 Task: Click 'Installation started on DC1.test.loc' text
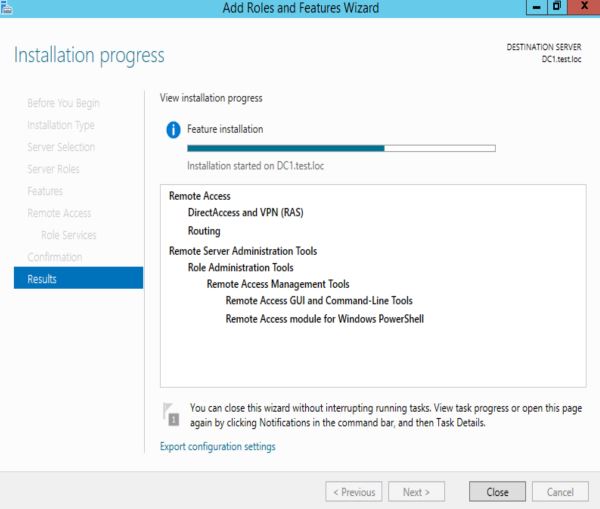(256, 166)
